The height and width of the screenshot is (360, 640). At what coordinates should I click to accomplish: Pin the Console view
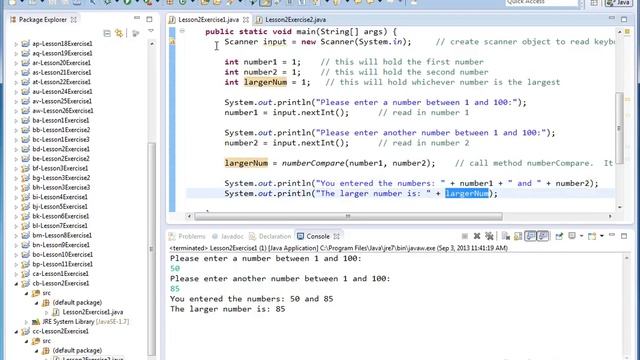[559, 236]
